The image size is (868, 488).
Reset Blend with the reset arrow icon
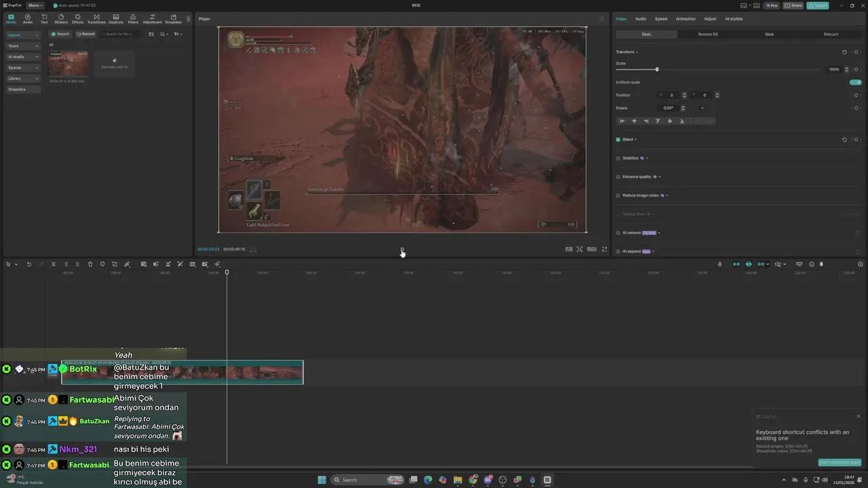tap(844, 140)
